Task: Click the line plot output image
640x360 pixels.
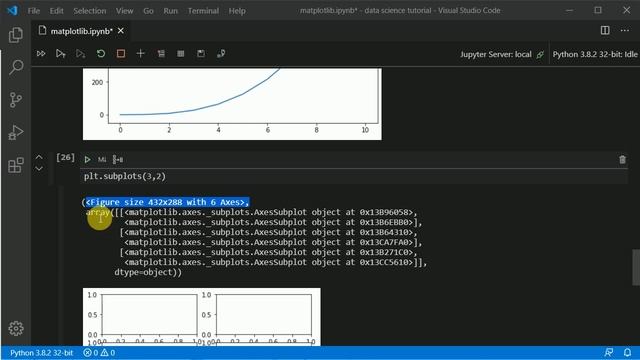Action: pyautogui.click(x=232, y=104)
